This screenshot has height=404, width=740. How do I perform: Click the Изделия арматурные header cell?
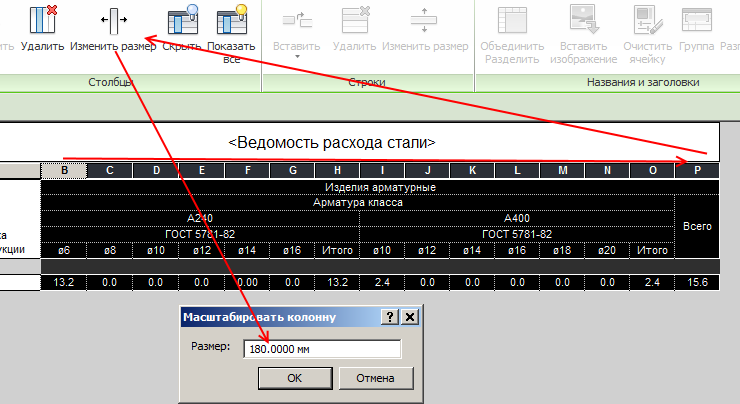(380, 187)
